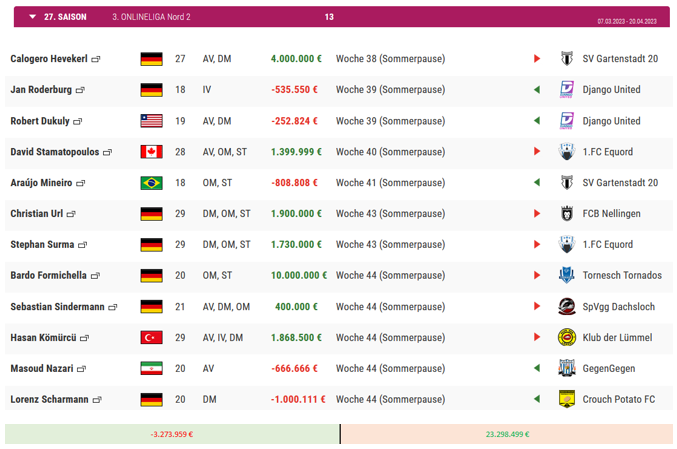Click Django United logo in Jan Roderburg row
The width and height of the screenshot is (677, 449).
point(566,90)
